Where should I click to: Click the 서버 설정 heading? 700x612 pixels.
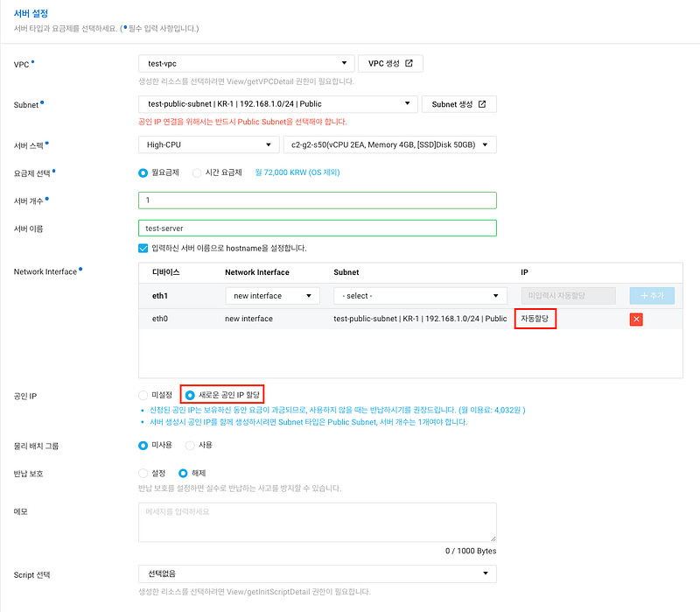31,13
